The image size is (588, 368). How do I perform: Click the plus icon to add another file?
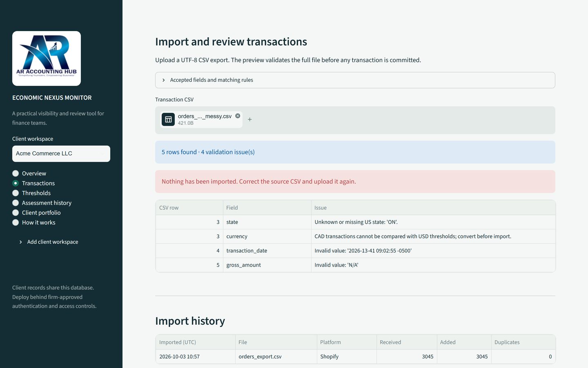(x=250, y=119)
